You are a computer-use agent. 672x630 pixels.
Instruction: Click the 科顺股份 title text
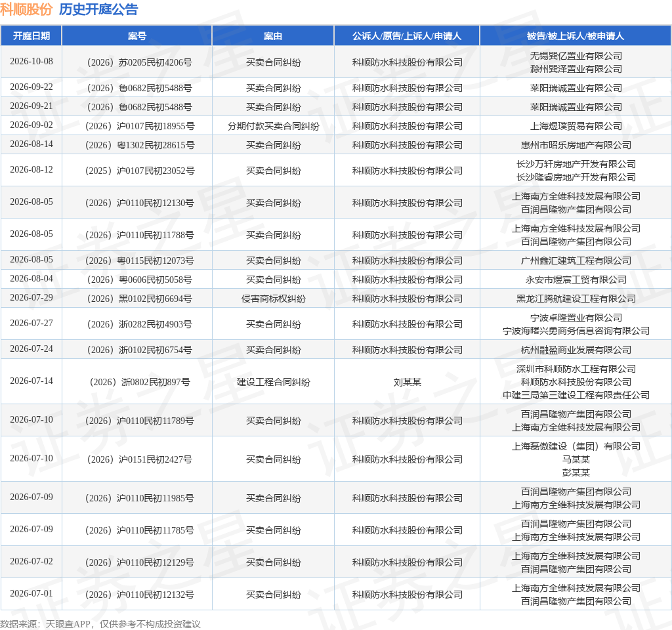pos(26,9)
